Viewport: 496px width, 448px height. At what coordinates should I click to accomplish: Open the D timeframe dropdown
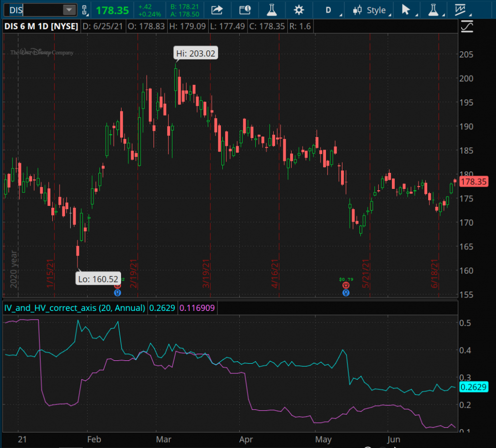(x=330, y=10)
